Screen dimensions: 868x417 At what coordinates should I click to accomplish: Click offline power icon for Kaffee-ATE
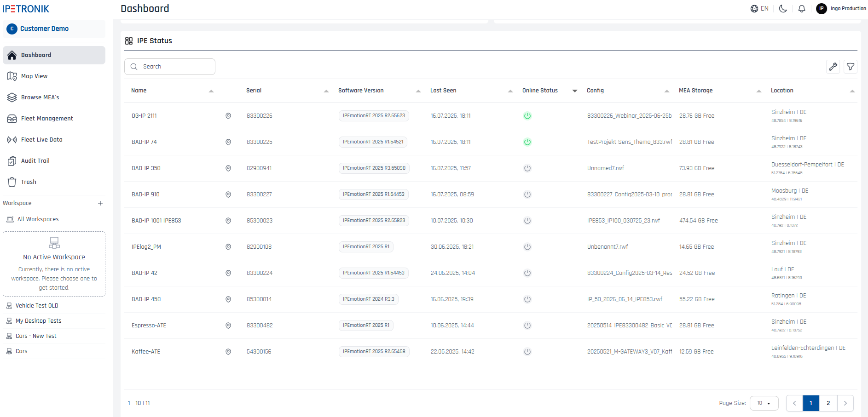point(527,352)
